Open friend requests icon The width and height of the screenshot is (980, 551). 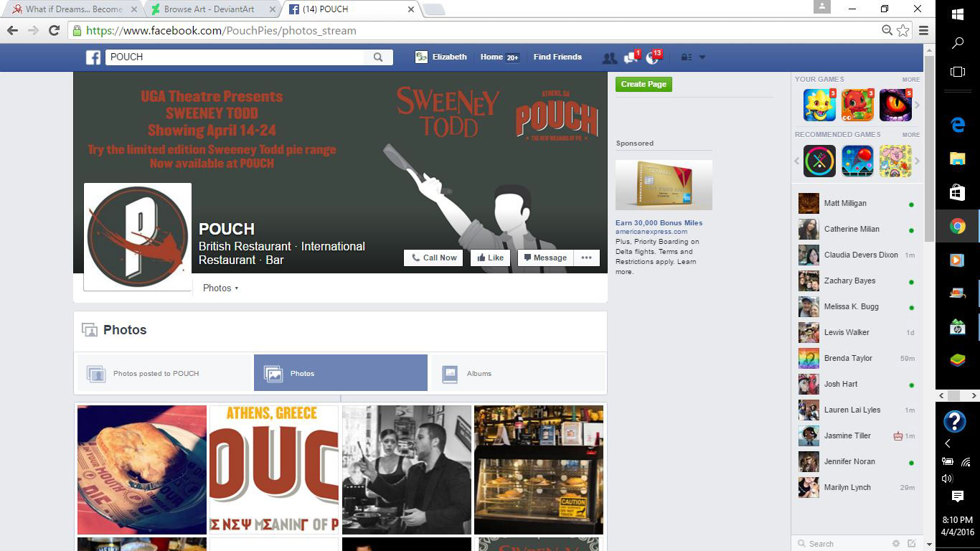[609, 58]
